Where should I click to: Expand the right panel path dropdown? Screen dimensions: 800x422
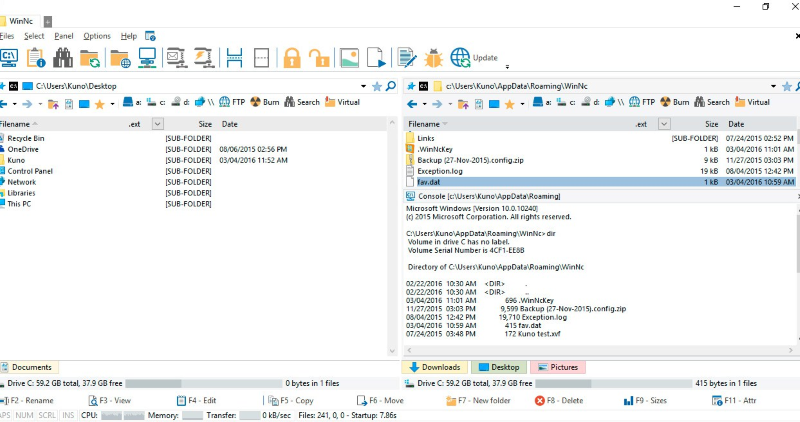pos(773,86)
